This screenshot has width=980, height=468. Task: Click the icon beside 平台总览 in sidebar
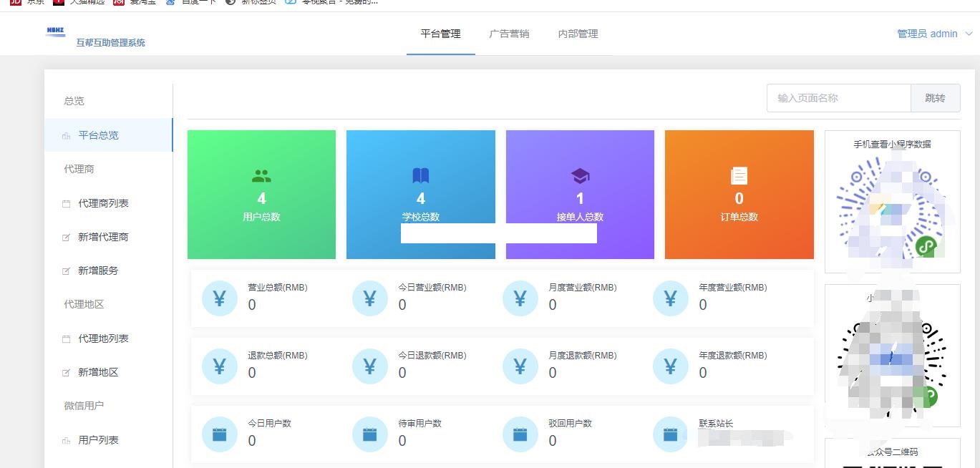pyautogui.click(x=65, y=135)
